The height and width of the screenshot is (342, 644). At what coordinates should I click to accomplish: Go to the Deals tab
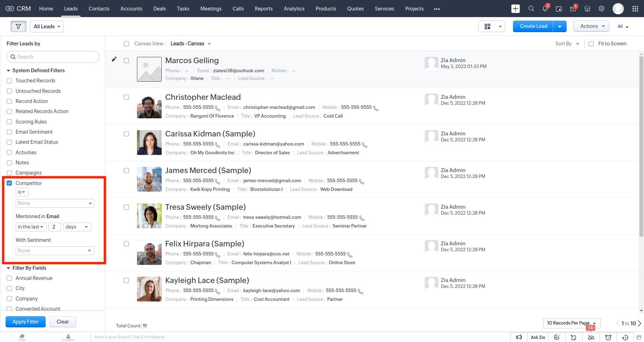pos(159,9)
